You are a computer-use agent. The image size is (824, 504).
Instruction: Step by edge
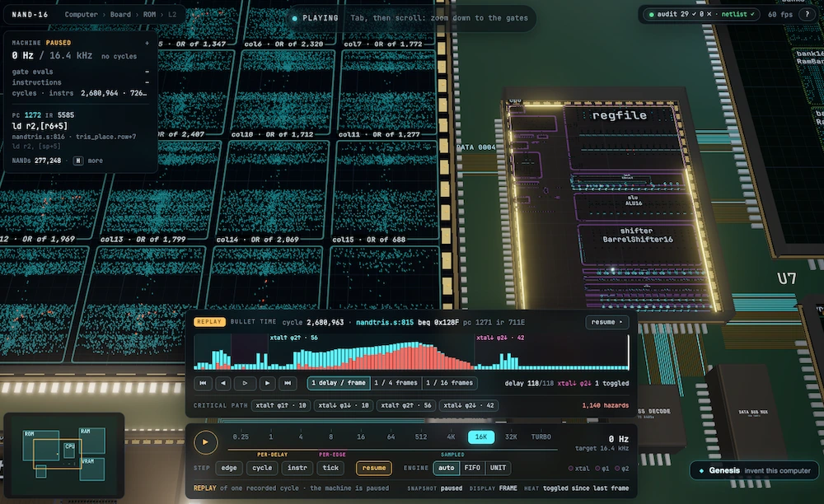pyautogui.click(x=228, y=468)
